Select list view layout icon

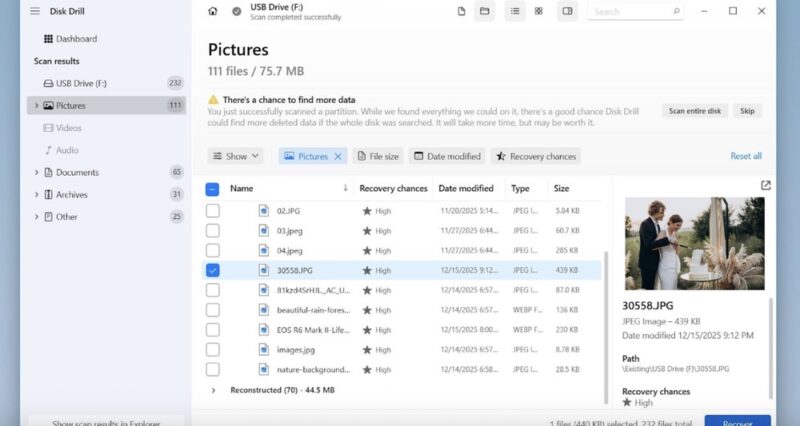515,12
